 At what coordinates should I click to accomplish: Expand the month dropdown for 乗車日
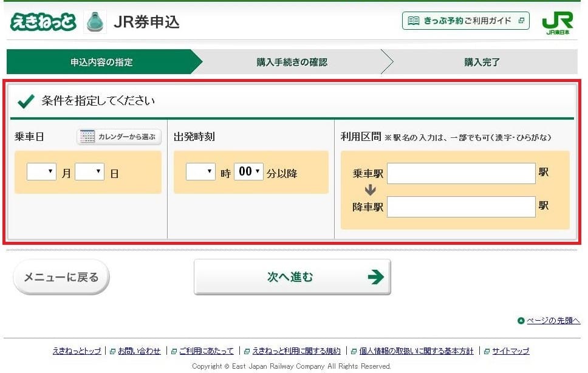41,172
